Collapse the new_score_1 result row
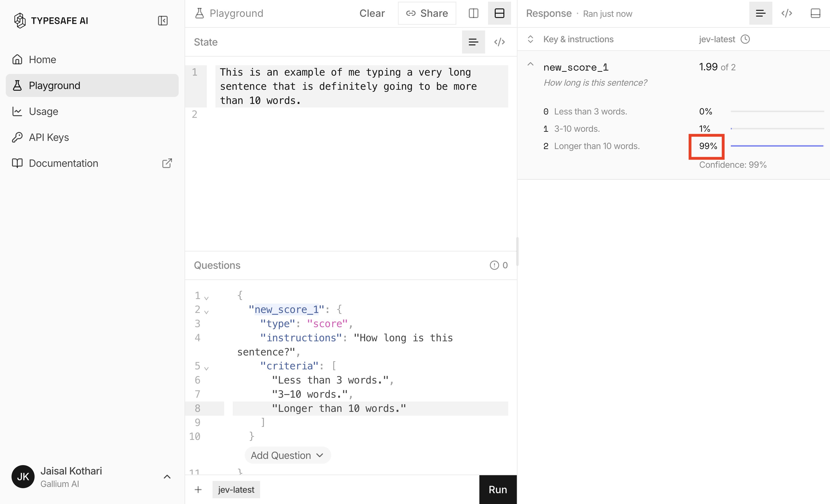This screenshot has height=504, width=830. (530, 64)
